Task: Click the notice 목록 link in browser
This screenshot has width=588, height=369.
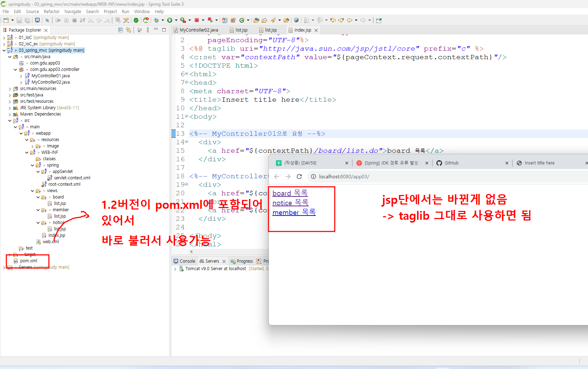Action: 290,203
